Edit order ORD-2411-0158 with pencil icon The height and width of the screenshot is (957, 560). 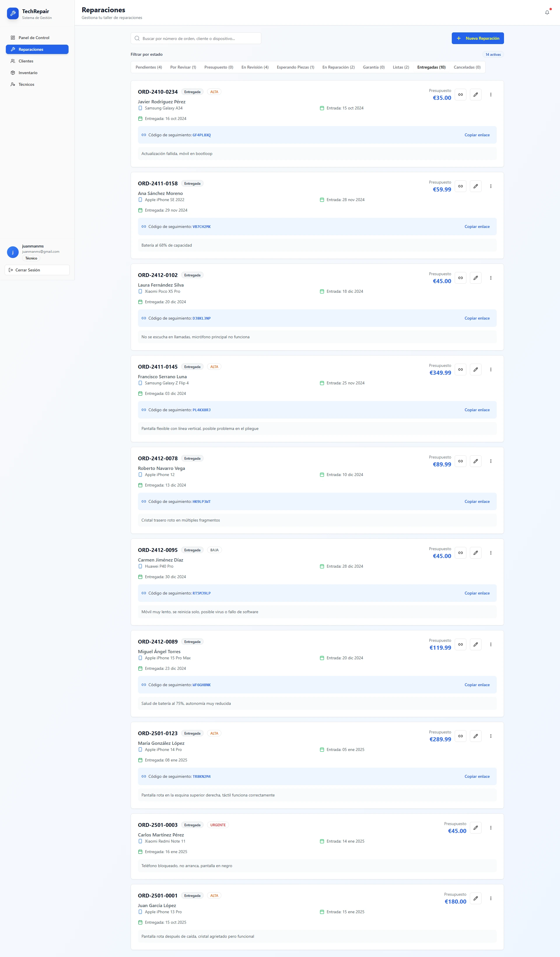coord(475,186)
